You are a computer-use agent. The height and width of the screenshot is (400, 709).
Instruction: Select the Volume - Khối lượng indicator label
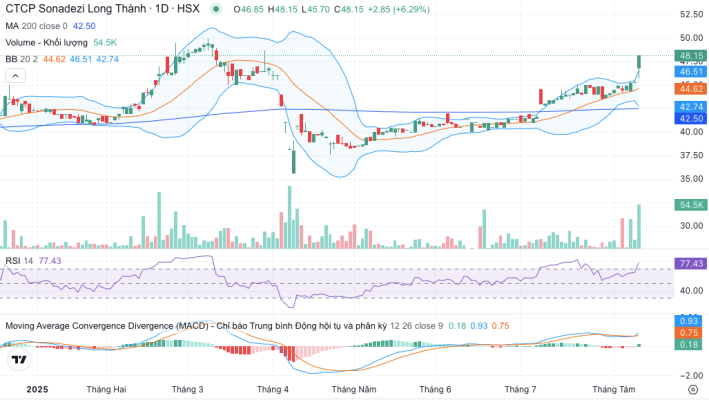pos(47,42)
